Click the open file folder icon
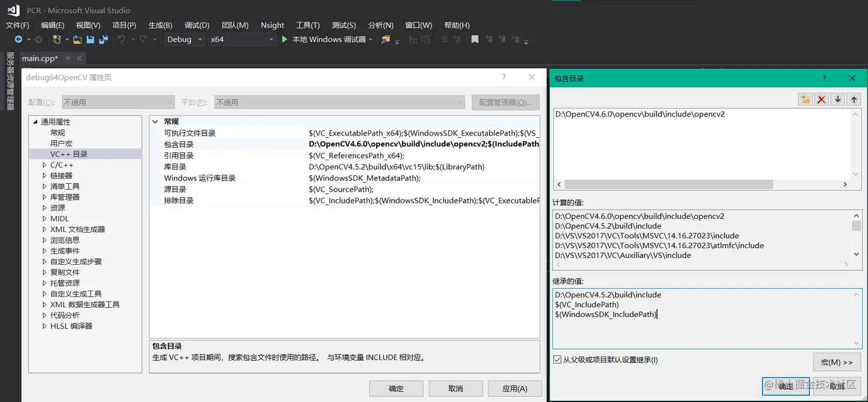 (77, 39)
